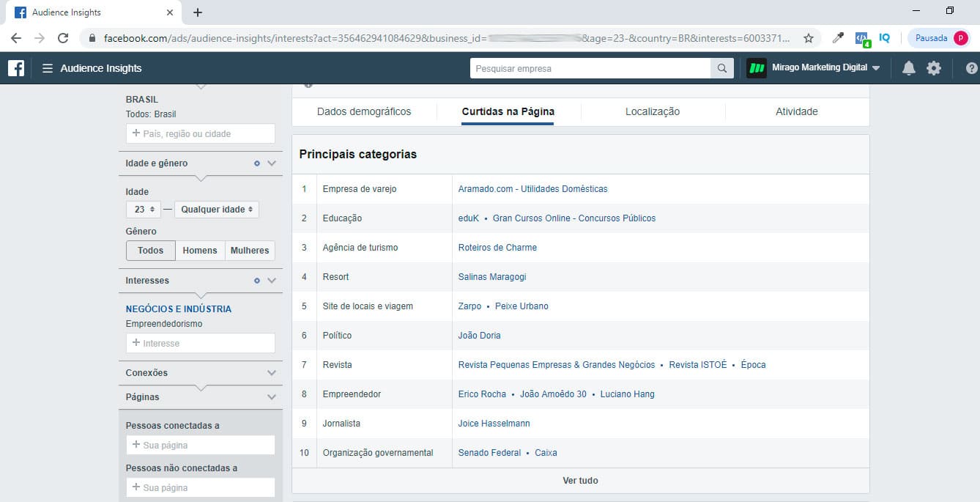980x502 pixels.
Task: Open Salinas Maragogi link
Action: (x=492, y=277)
